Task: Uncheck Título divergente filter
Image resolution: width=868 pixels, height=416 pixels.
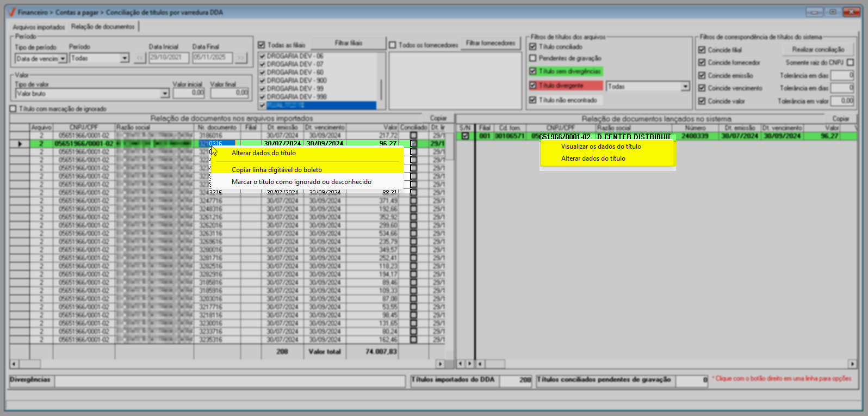Action: coord(533,85)
